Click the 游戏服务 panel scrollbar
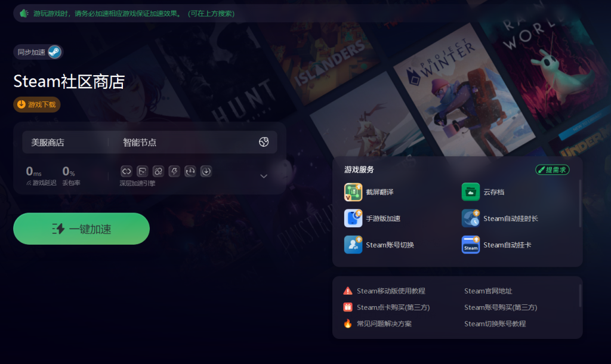Image resolution: width=611 pixels, height=364 pixels. pyautogui.click(x=580, y=204)
